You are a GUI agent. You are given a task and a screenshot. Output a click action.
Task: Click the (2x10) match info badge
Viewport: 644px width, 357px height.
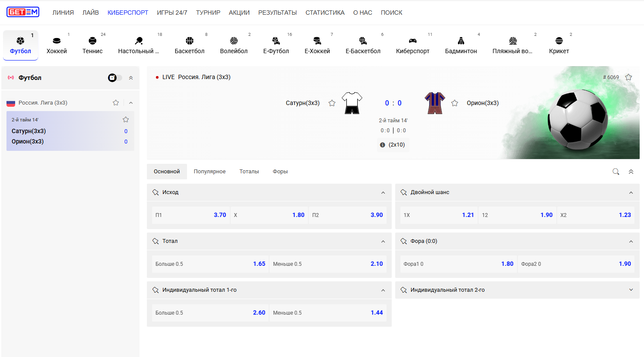(393, 145)
